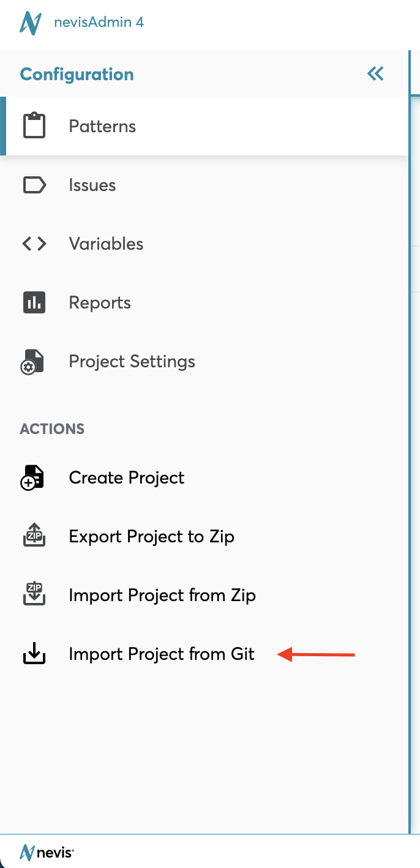Click the nevis footer logo
Image resolution: width=420 pixels, height=868 pixels.
pos(47,851)
